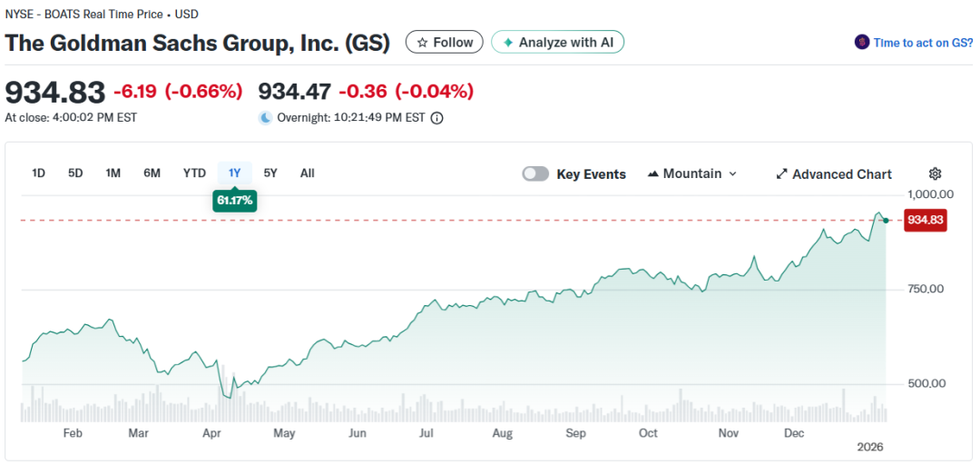Toggle the Key Events switch
980x465 pixels.
tap(535, 174)
